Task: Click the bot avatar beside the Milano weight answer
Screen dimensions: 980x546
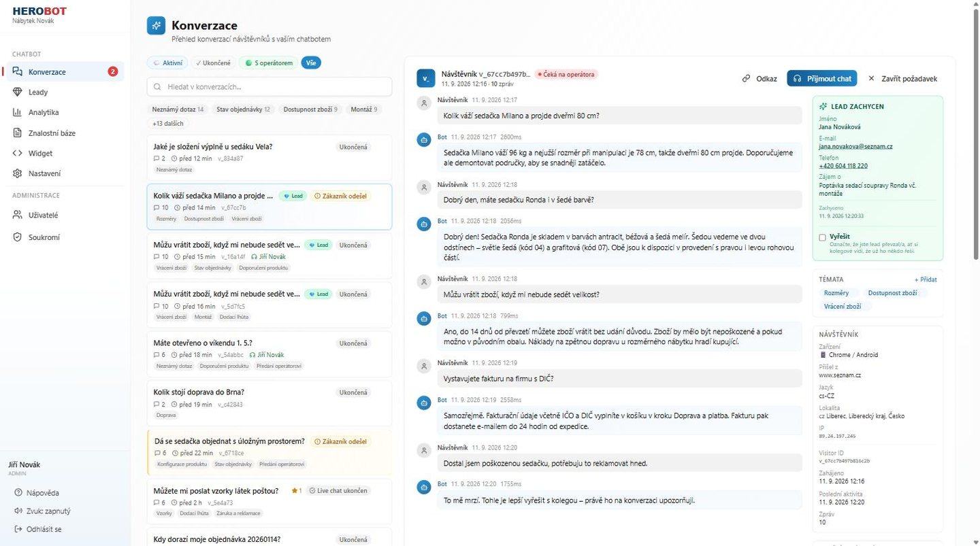Action: (424, 140)
